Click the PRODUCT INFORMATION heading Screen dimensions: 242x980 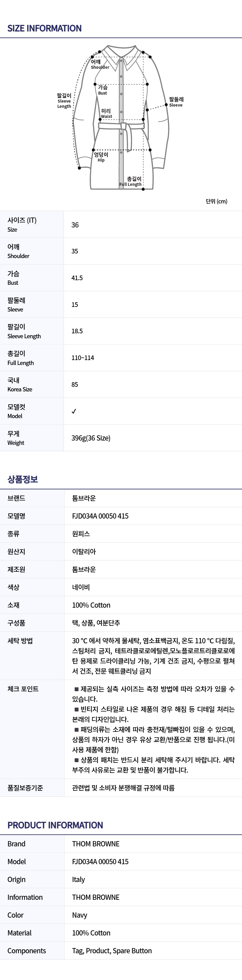[x=55, y=825]
